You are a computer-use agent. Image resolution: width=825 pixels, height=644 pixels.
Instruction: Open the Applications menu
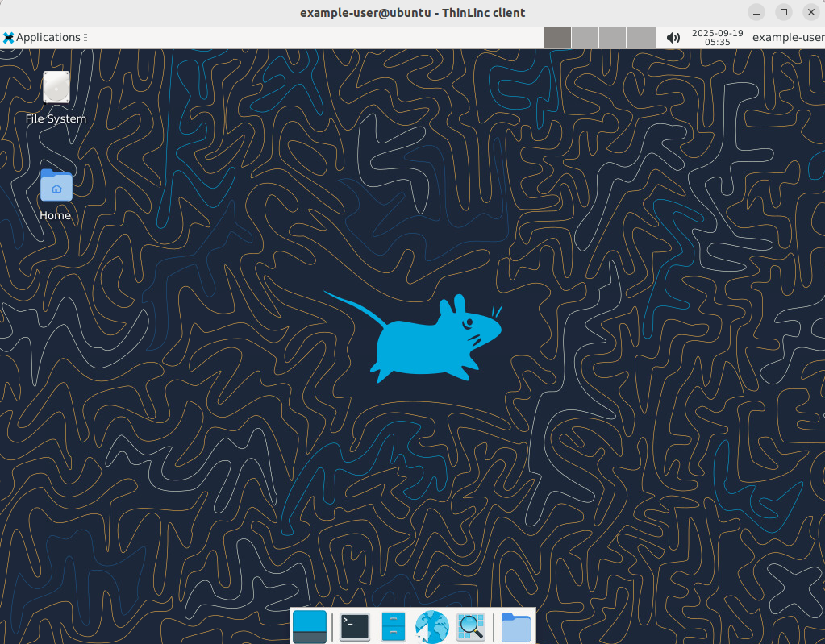[x=42, y=37]
